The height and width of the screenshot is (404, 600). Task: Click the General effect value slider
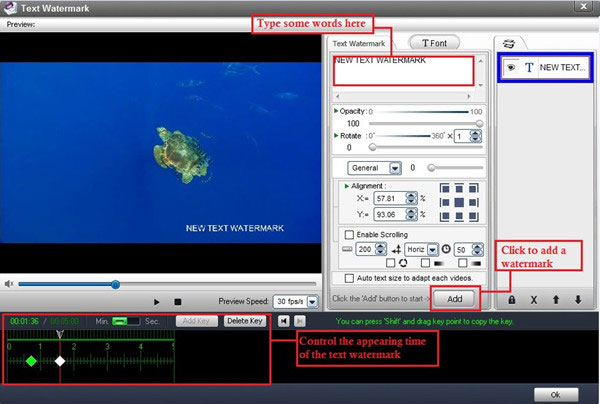tap(431, 168)
